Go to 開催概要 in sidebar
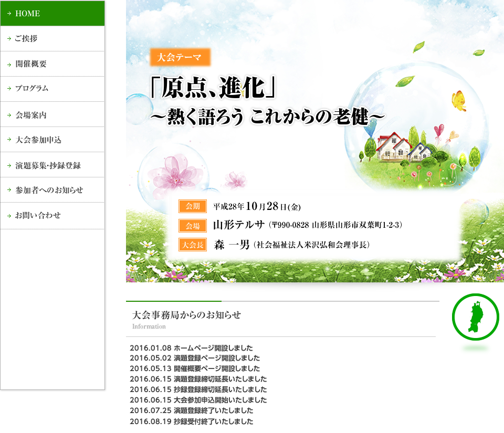Image resolution: width=504 pixels, height=433 pixels. pyautogui.click(x=52, y=64)
